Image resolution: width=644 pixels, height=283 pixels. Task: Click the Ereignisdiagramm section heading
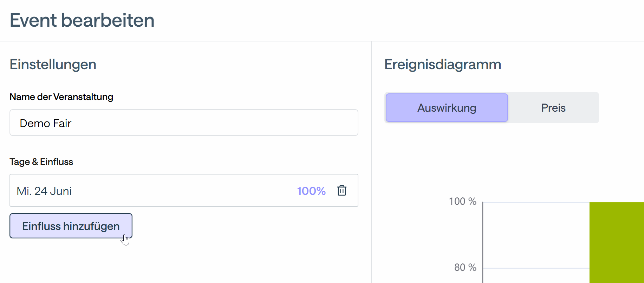[442, 65]
